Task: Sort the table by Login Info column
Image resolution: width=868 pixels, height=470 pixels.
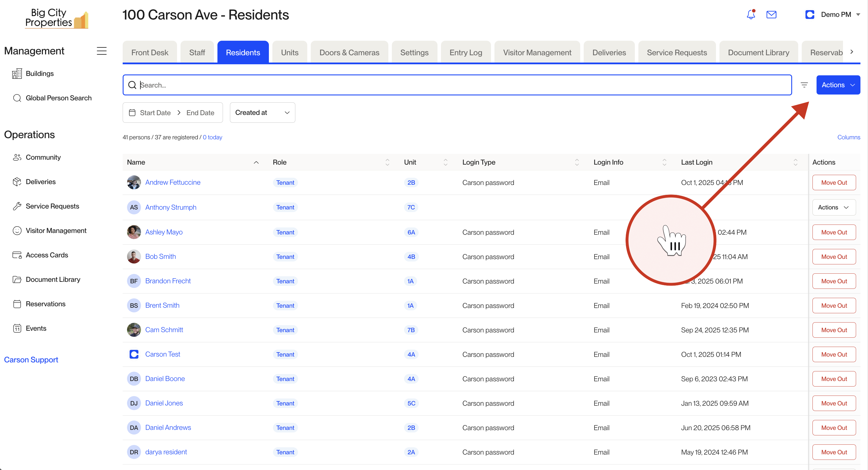Action: (664, 163)
